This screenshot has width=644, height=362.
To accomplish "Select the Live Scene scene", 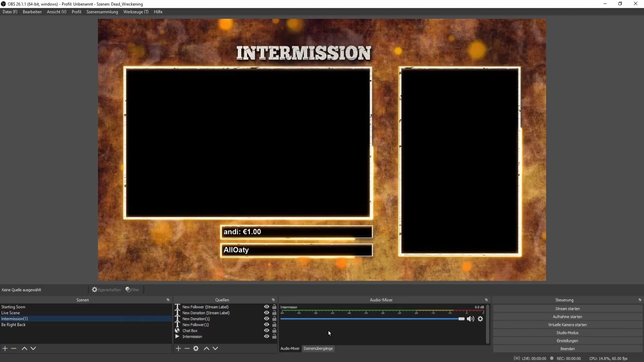I will click(86, 313).
